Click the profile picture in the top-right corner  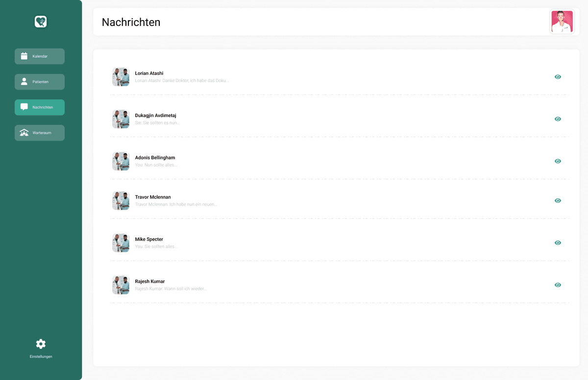[x=562, y=22]
